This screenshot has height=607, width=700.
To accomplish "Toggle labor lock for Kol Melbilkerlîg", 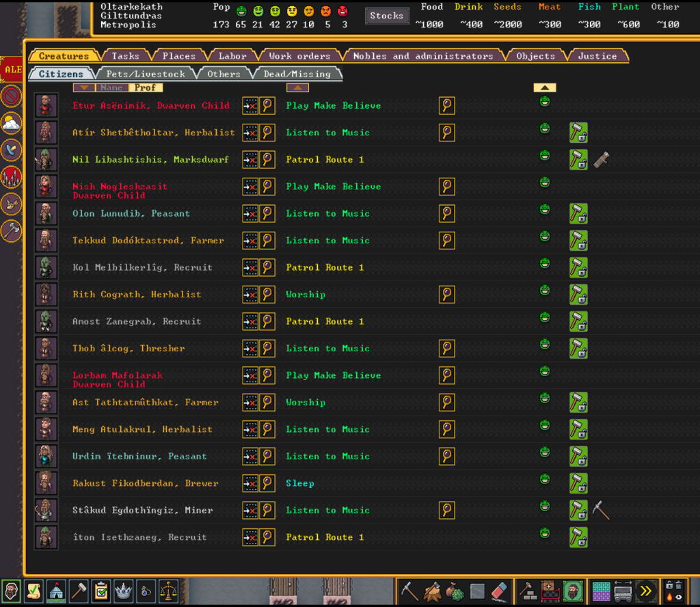I will (578, 268).
